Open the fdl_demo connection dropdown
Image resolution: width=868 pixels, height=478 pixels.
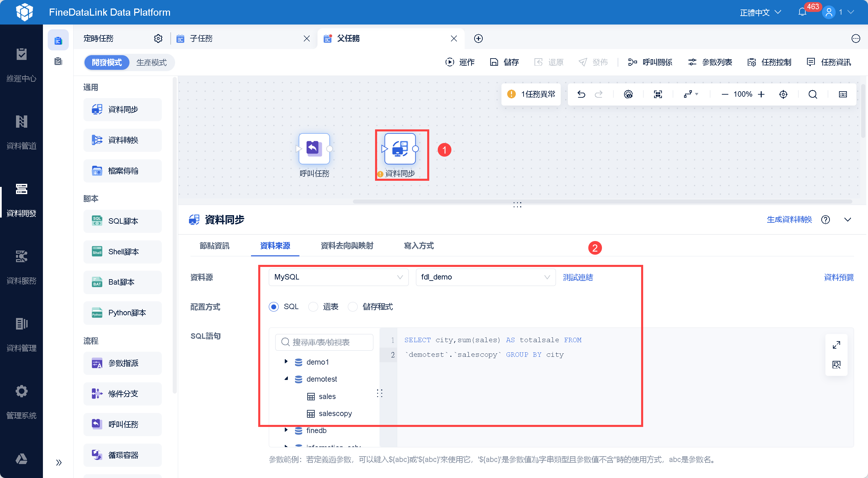(x=485, y=277)
